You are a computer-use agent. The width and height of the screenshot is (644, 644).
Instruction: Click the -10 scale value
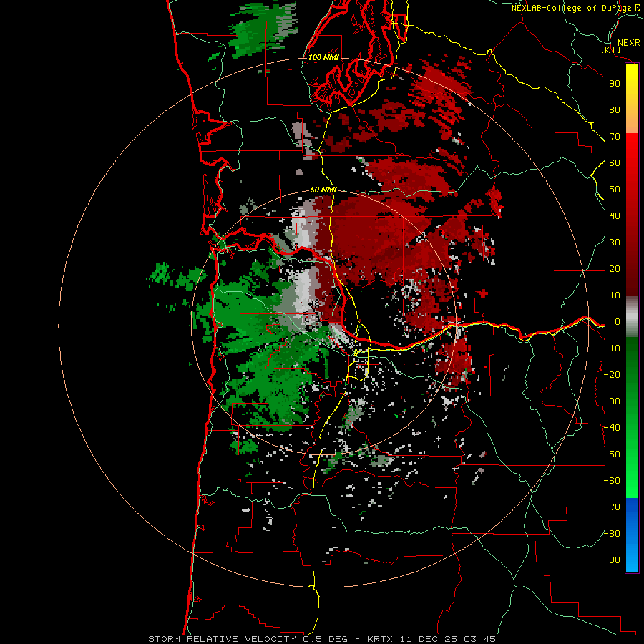[x=612, y=348]
